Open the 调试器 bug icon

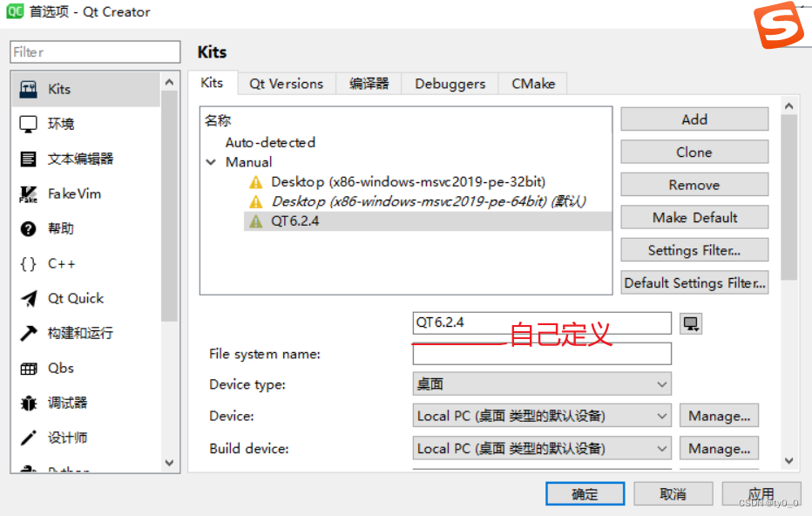tap(29, 403)
